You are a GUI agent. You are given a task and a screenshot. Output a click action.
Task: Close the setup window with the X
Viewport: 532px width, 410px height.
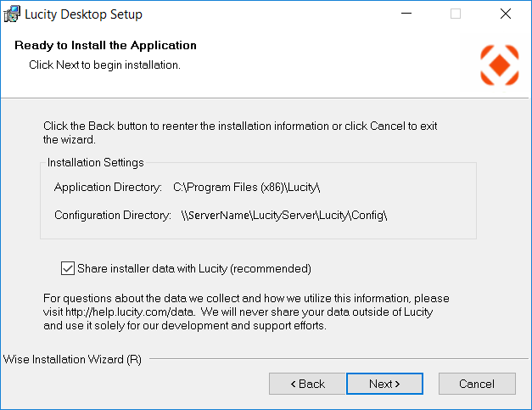click(x=506, y=14)
